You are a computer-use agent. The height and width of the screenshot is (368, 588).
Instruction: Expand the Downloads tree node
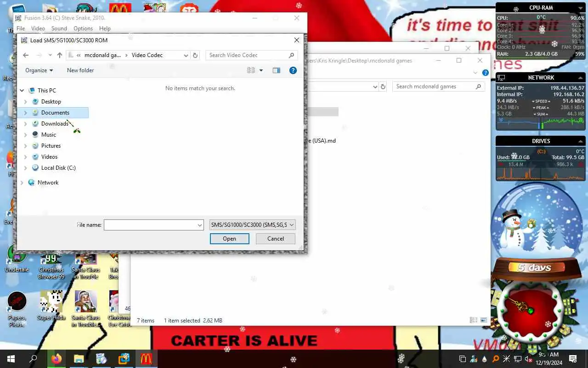click(26, 124)
